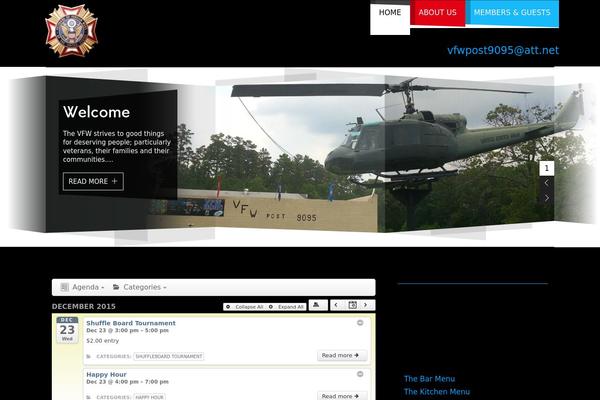Open the Categories filter dropdown

pos(139,287)
